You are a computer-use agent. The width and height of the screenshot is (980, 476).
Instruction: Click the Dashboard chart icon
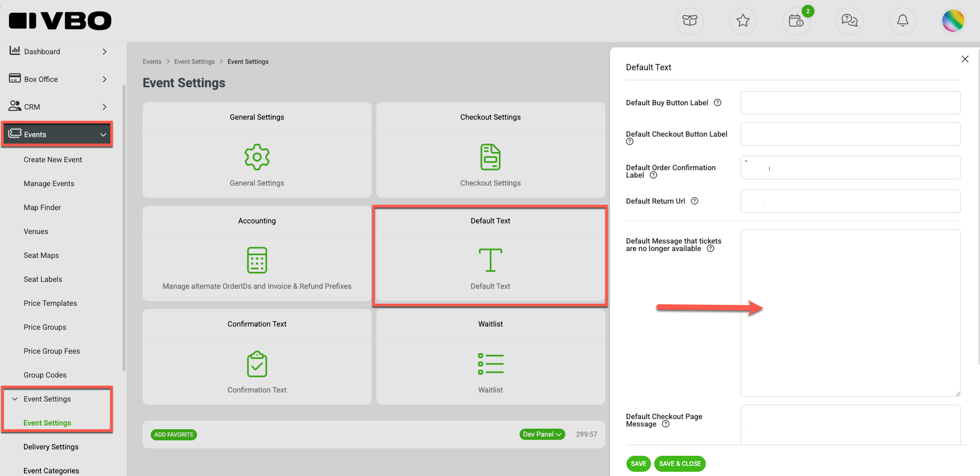point(15,51)
